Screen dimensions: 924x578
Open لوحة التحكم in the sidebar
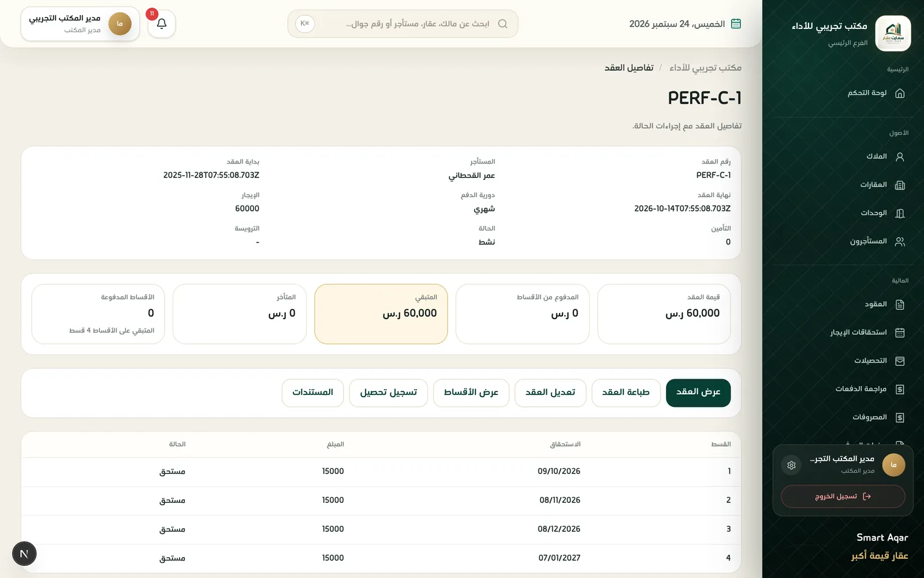pos(843,93)
